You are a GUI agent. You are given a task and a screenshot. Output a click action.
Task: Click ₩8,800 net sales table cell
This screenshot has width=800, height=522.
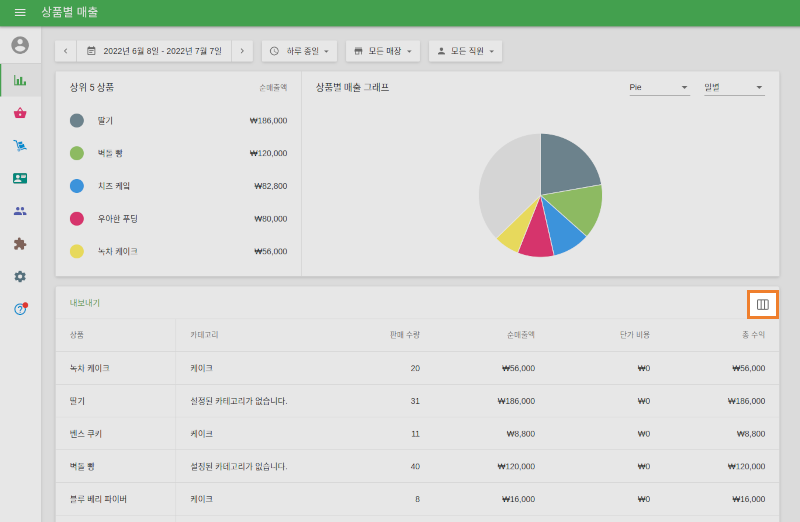(520, 434)
